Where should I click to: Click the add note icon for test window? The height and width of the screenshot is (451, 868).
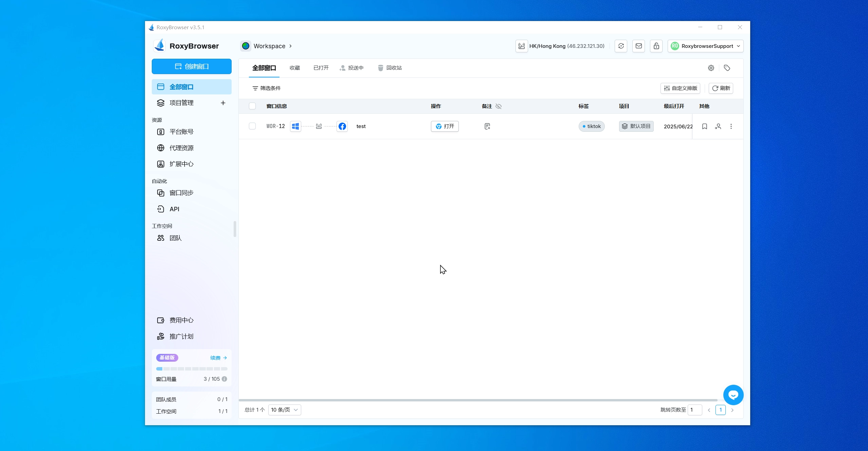[487, 126]
